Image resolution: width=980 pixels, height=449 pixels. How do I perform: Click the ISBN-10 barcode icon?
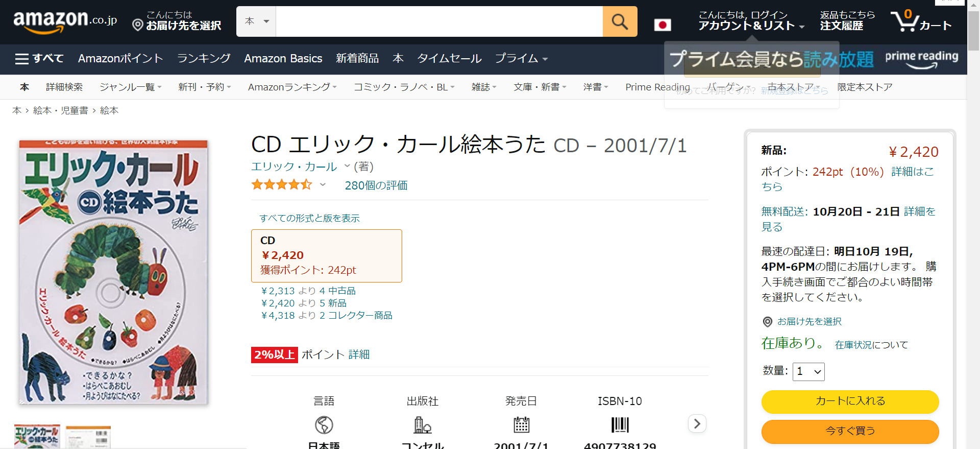point(620,424)
